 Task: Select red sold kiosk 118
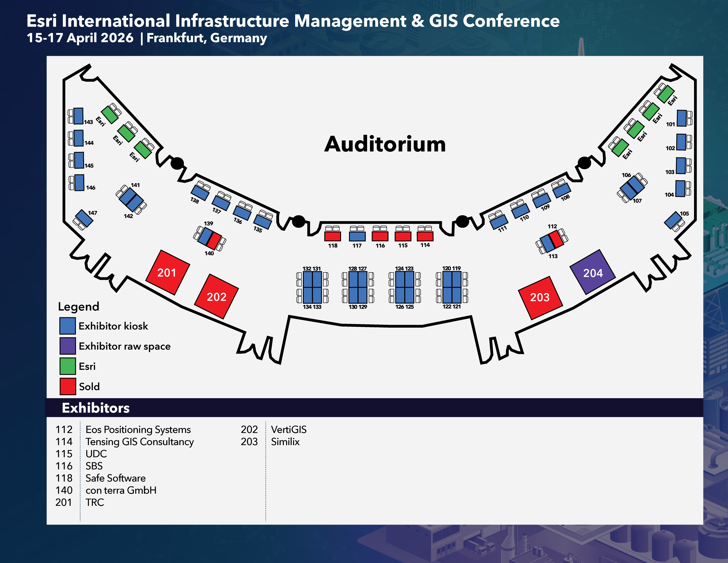pos(333,236)
